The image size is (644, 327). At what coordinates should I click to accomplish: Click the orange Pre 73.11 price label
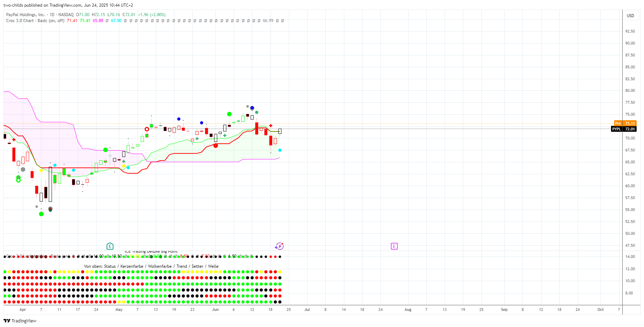tap(625, 123)
